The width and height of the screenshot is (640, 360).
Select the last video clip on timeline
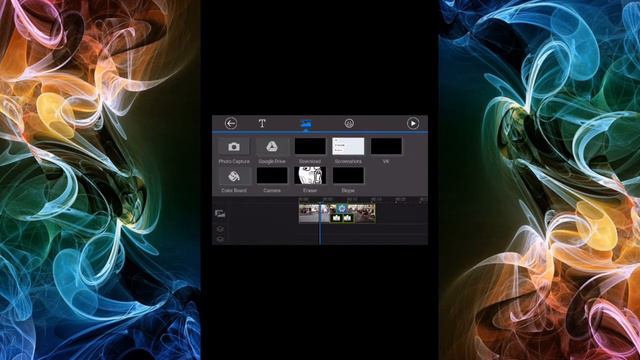pyautogui.click(x=365, y=213)
